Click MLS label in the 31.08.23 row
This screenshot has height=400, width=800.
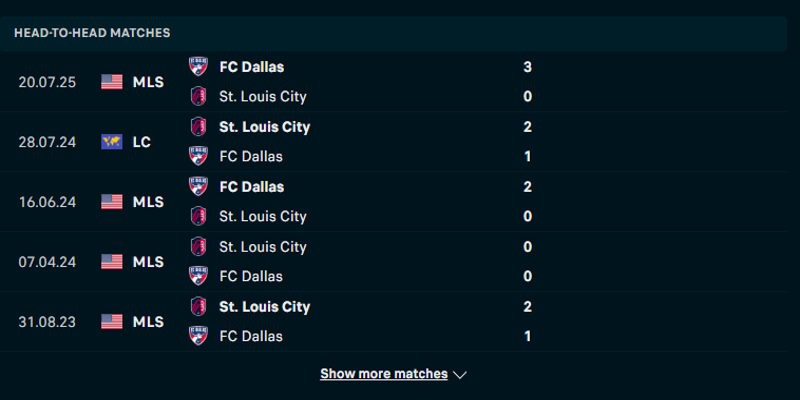coord(148,322)
